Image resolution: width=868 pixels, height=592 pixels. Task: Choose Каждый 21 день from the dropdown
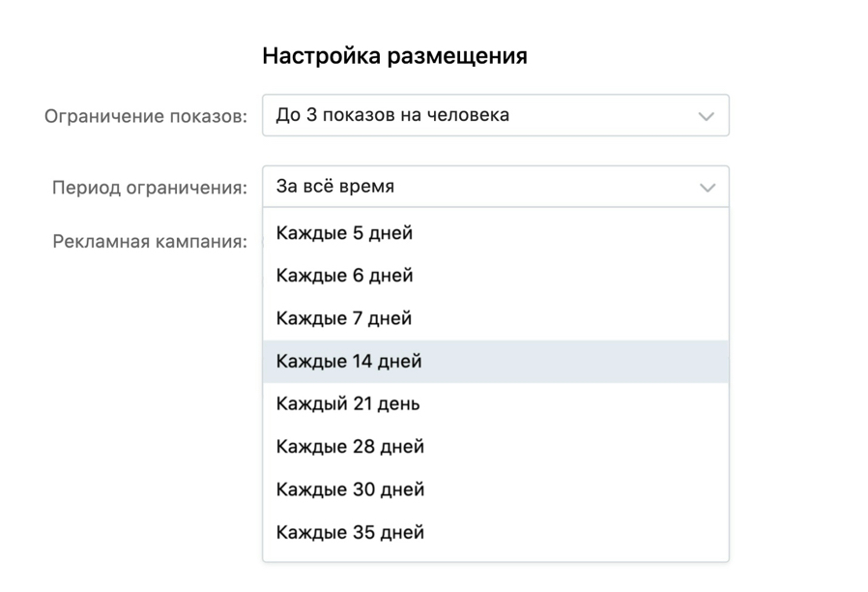point(346,403)
